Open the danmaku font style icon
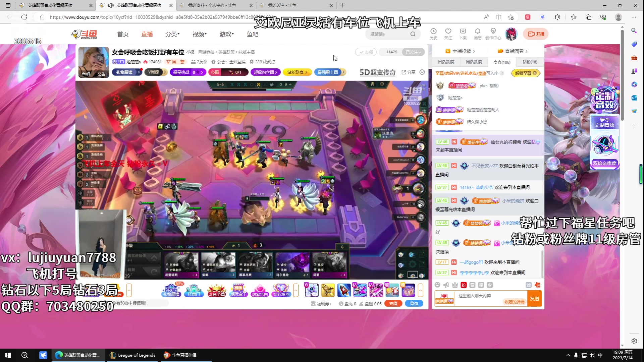 455,285
